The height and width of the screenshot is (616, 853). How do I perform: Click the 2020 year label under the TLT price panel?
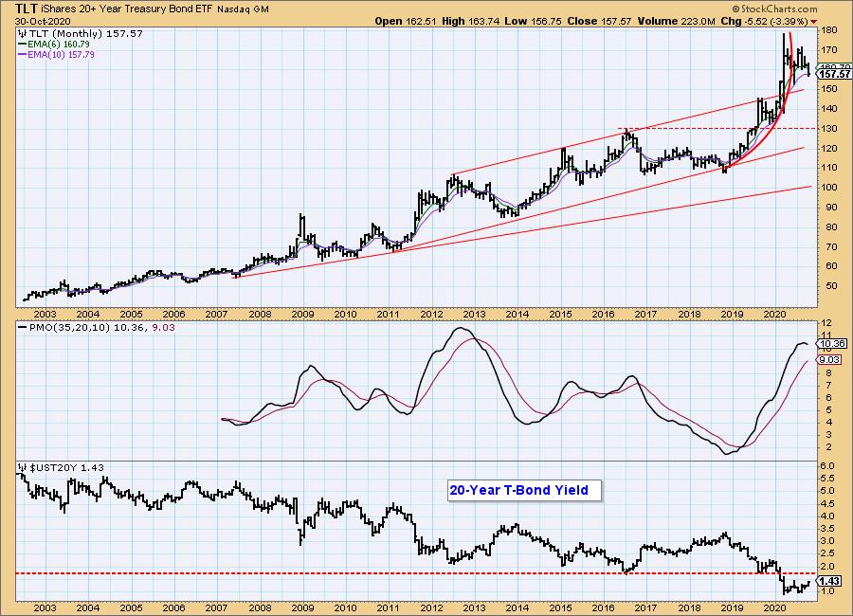[774, 314]
